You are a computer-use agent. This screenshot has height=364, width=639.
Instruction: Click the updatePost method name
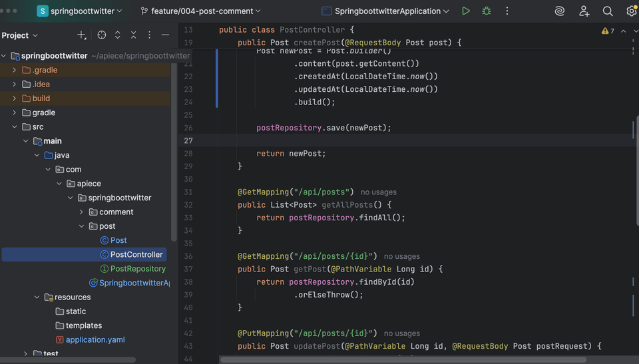tap(317, 346)
